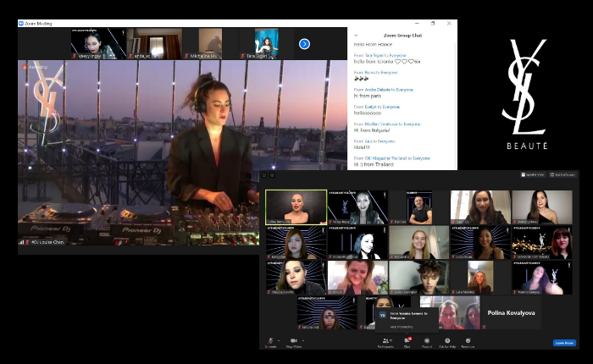Open audio options caret beside Unmute
The width and height of the screenshot is (593, 364).
click(x=279, y=340)
